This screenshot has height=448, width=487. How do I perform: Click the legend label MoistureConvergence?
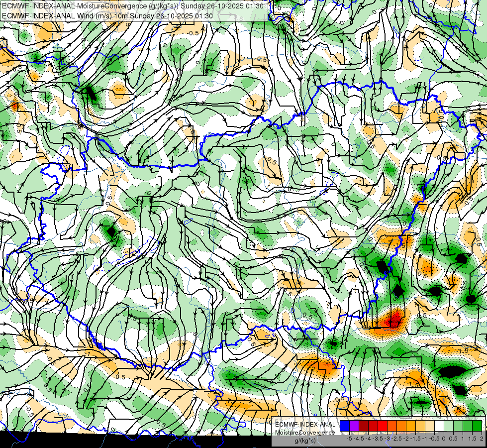tap(305, 433)
